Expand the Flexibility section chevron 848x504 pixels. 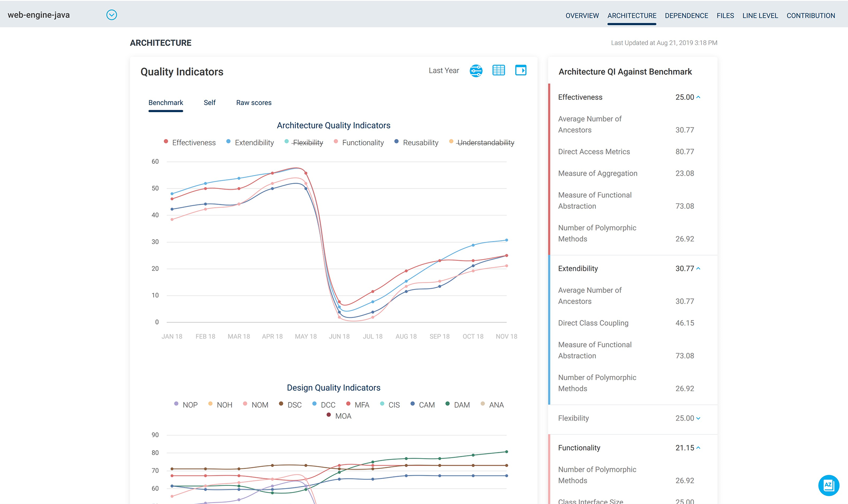[698, 418]
